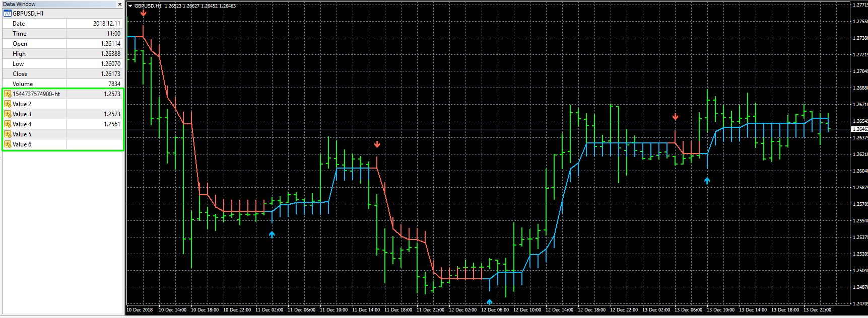Click the date value 2018.12.11
Viewport: 868px width, 318px height.
[x=107, y=24]
